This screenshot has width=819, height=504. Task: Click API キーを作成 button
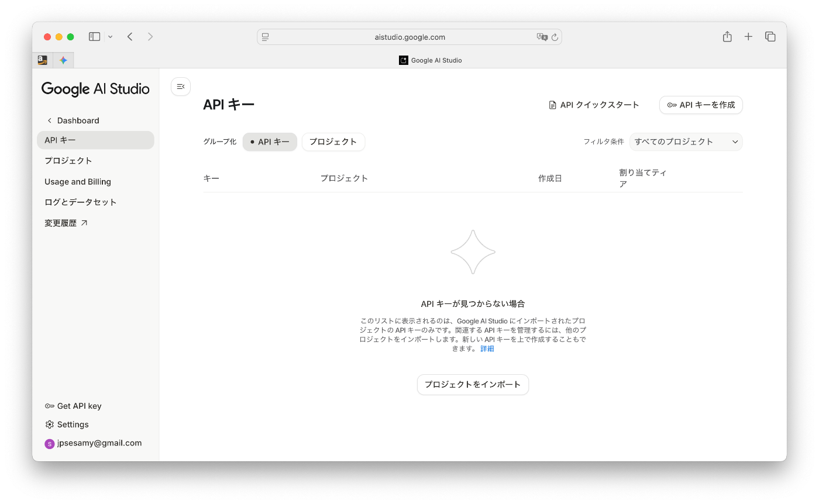[x=701, y=105]
